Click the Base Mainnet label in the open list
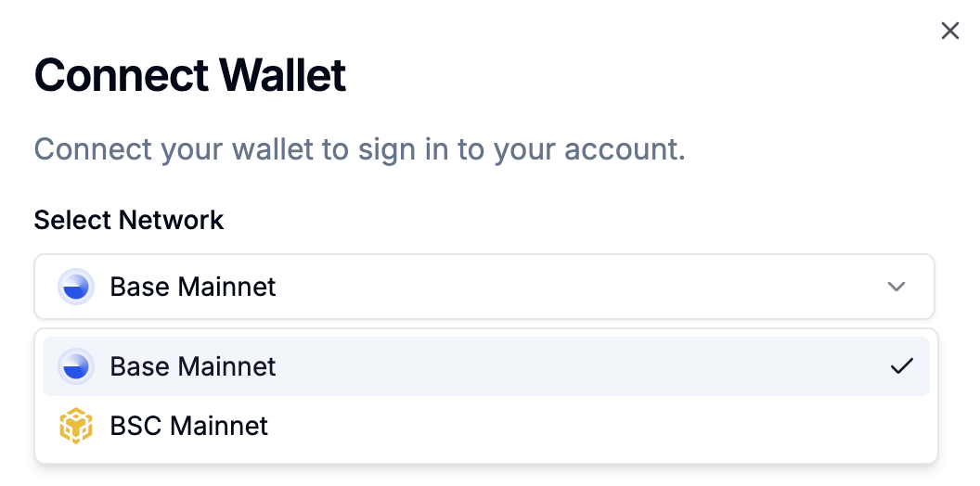980x486 pixels. coord(192,366)
